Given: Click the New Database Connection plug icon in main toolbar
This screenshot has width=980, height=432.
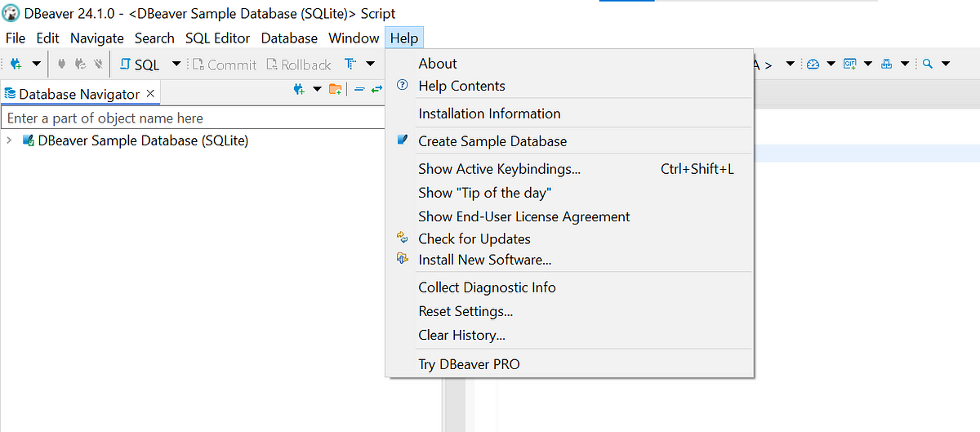Looking at the screenshot, I should pos(16,64).
